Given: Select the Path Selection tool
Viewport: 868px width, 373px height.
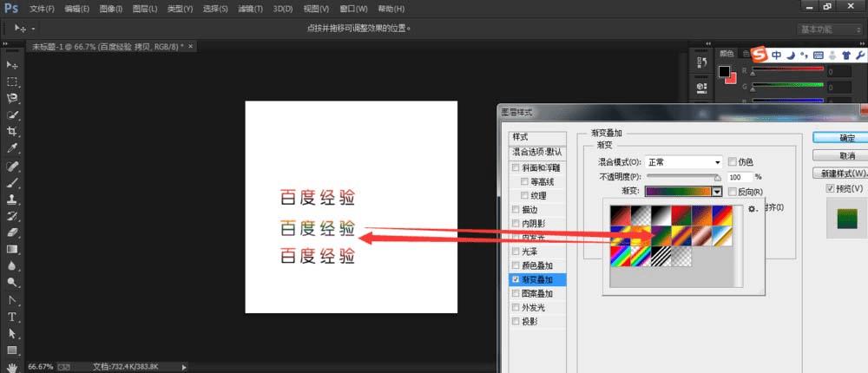Looking at the screenshot, I should click(x=12, y=334).
